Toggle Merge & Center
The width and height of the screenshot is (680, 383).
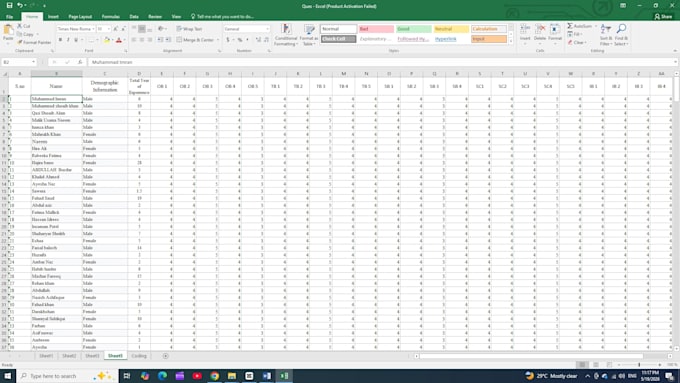[195, 40]
